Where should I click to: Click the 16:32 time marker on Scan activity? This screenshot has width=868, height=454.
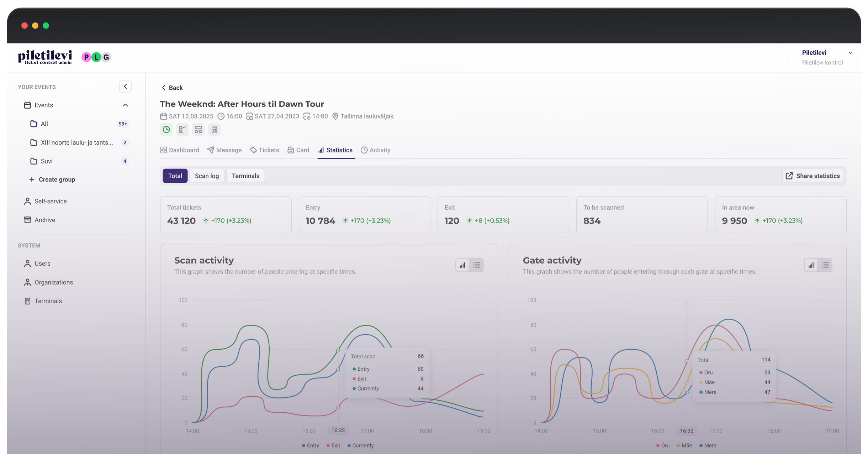click(x=338, y=430)
